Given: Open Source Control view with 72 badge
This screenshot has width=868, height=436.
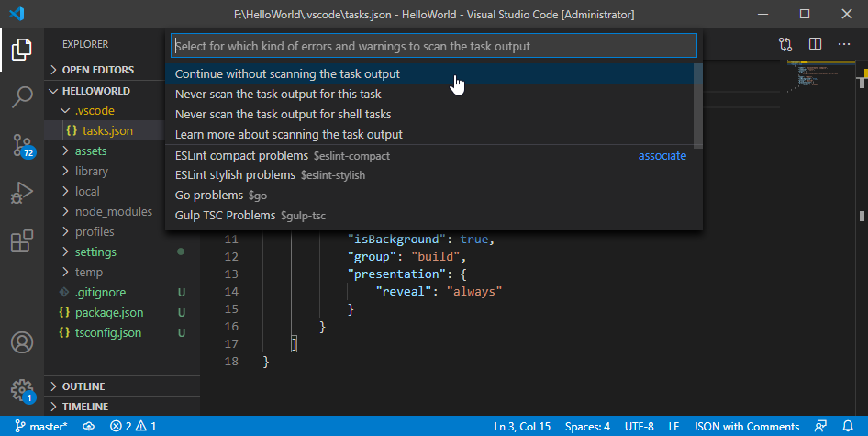Looking at the screenshot, I should point(23,145).
